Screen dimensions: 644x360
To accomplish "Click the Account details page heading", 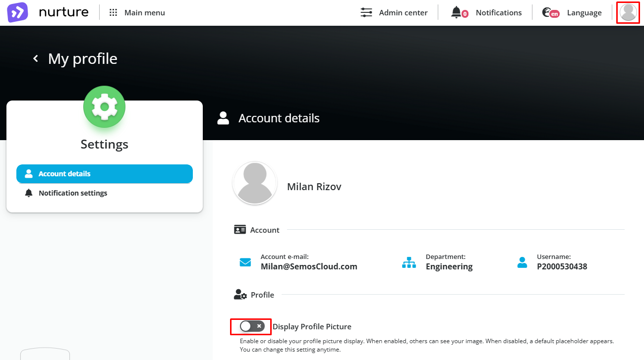I will point(279,118).
